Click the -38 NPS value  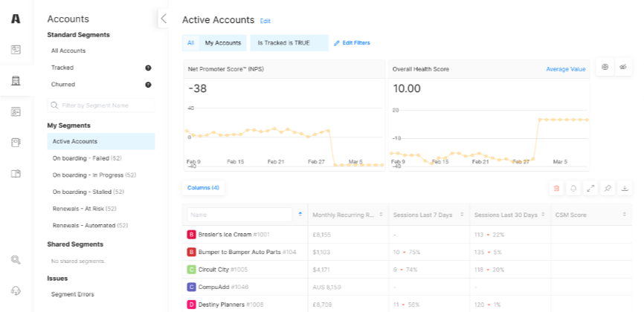tap(197, 88)
